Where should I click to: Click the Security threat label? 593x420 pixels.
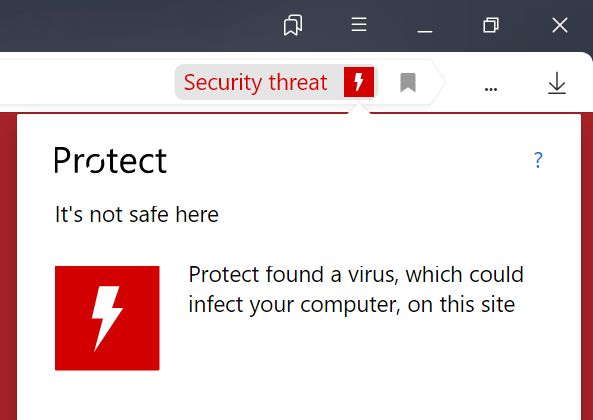[255, 82]
